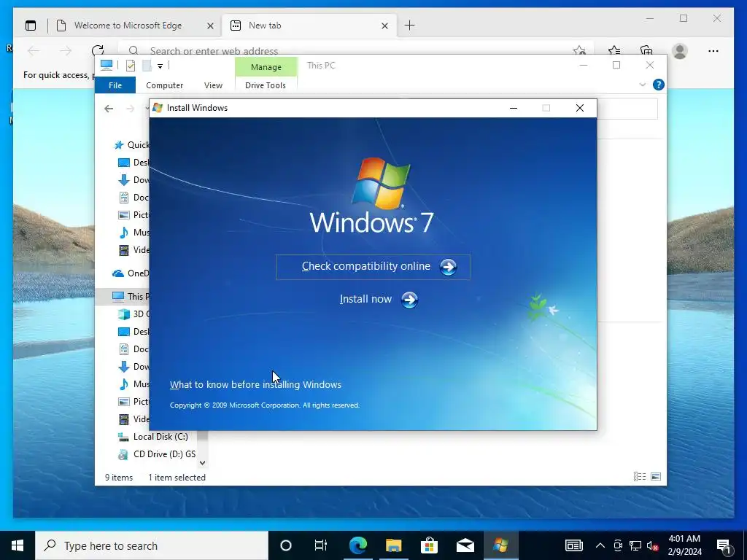The width and height of the screenshot is (747, 560).
Task: Click the Install now arrow icon
Action: click(409, 300)
